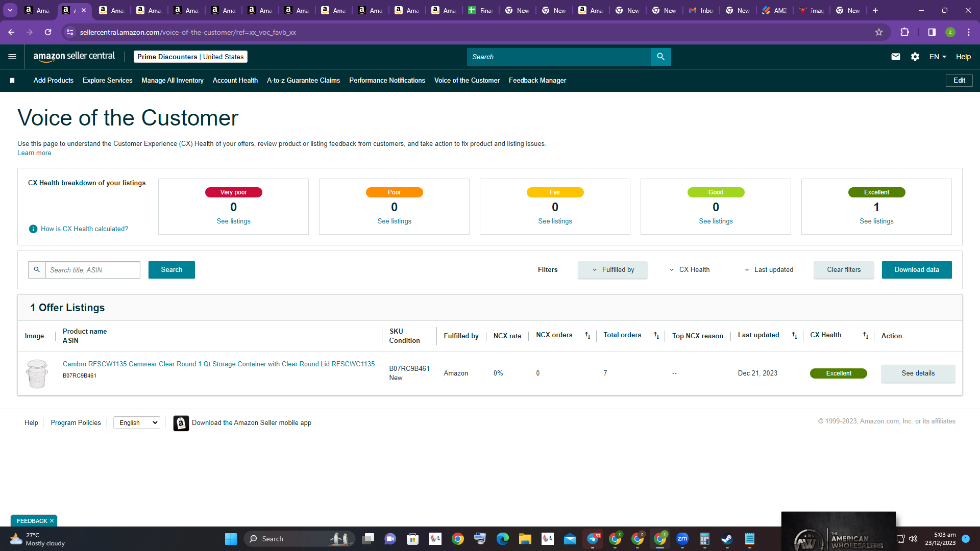Expand the CX Health filter dropdown
This screenshot has height=551, width=980.
pos(689,270)
